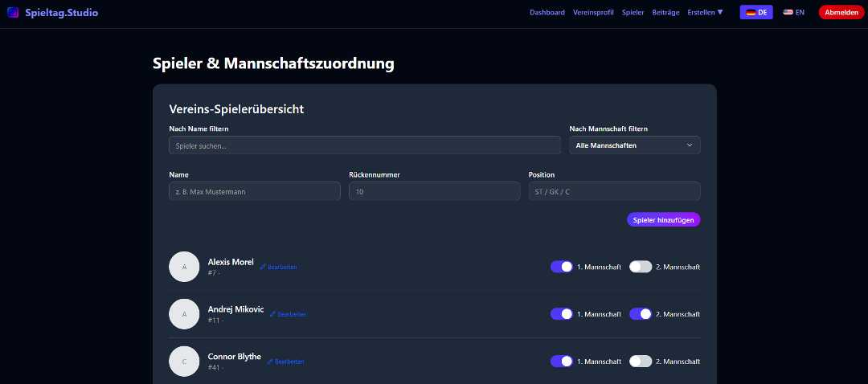
Task: Go to Vereinsprofil in the navigation
Action: [593, 12]
